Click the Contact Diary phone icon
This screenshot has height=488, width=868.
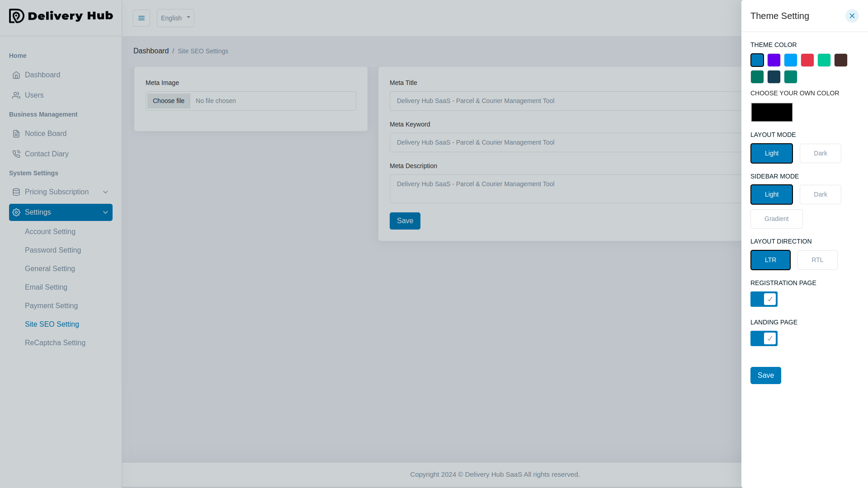tap(16, 154)
